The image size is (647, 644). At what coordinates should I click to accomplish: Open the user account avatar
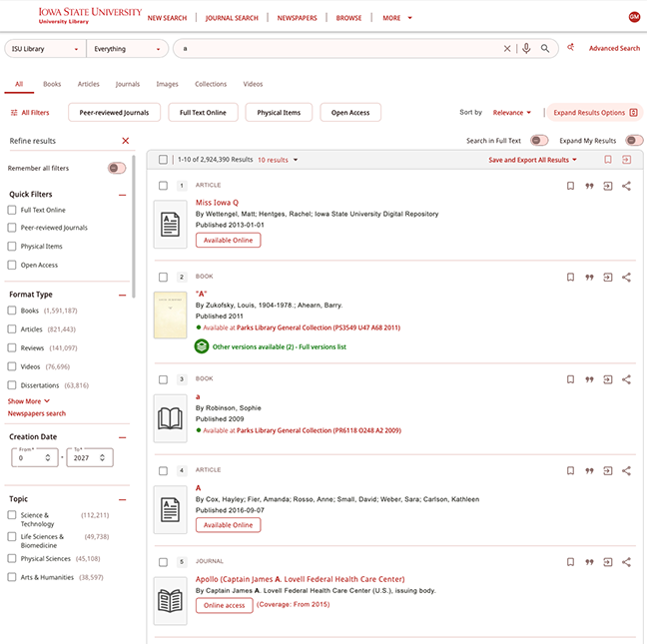point(634,17)
